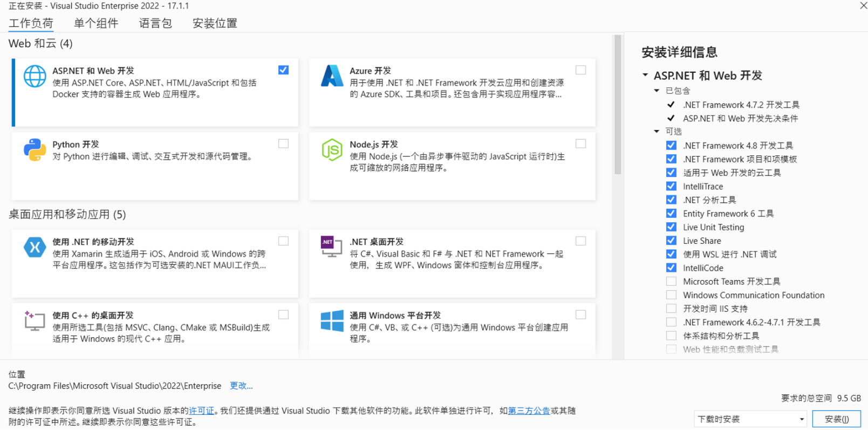Collapse the 可选 section arrow
Screen dimensions: 868x430
(x=657, y=131)
